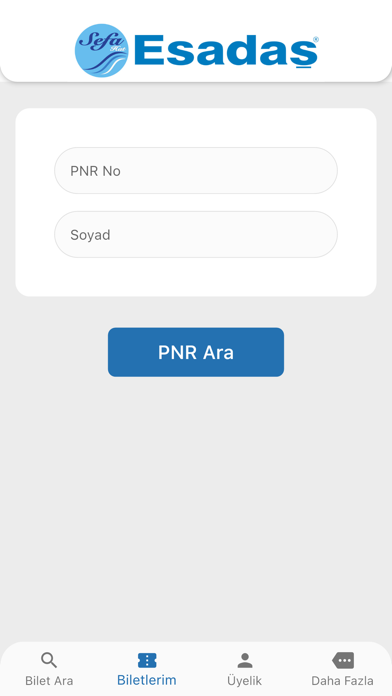Viewport: 392px width, 696px height.
Task: Click the registered trademark symbol by Esadaş
Action: 316,40
